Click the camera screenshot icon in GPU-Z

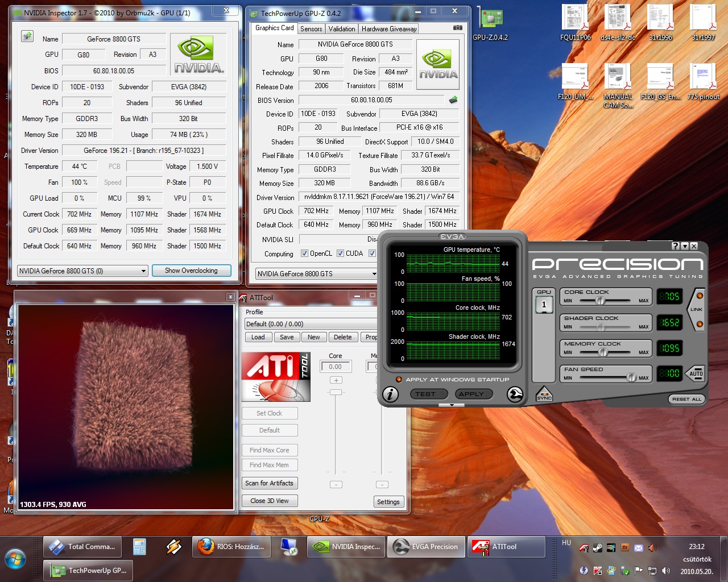(457, 28)
